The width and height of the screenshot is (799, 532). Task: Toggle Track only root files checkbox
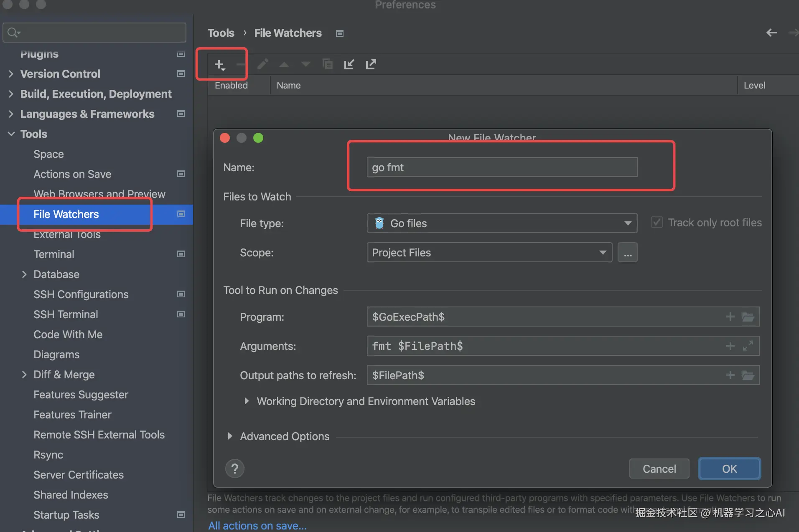(x=657, y=223)
